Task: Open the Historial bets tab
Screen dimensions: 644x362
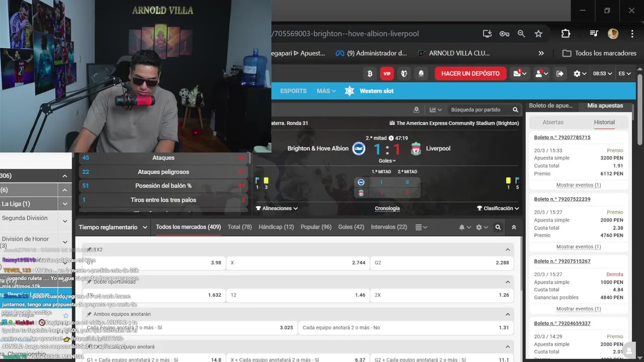Action: pyautogui.click(x=604, y=122)
